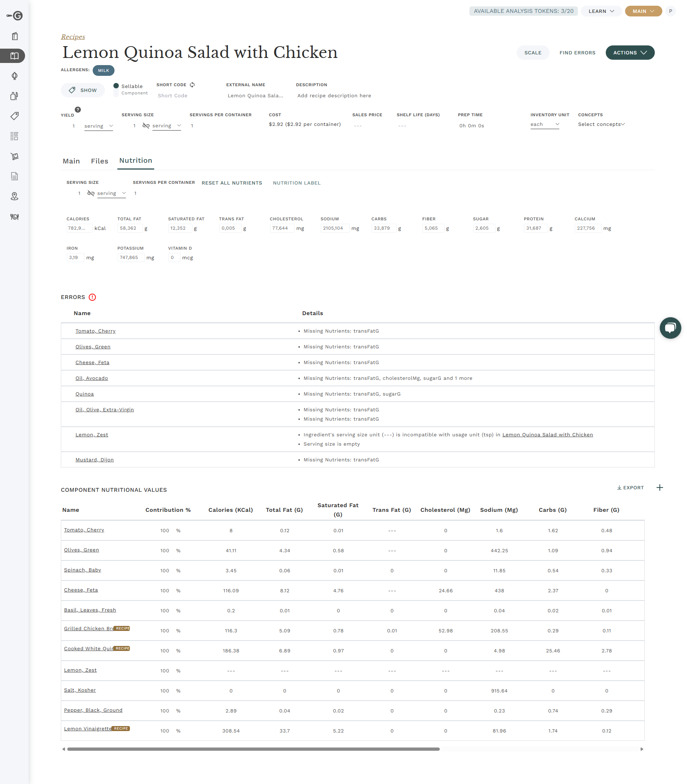Go back via Recipes breadcrumb link
687x784 pixels.
(x=73, y=37)
